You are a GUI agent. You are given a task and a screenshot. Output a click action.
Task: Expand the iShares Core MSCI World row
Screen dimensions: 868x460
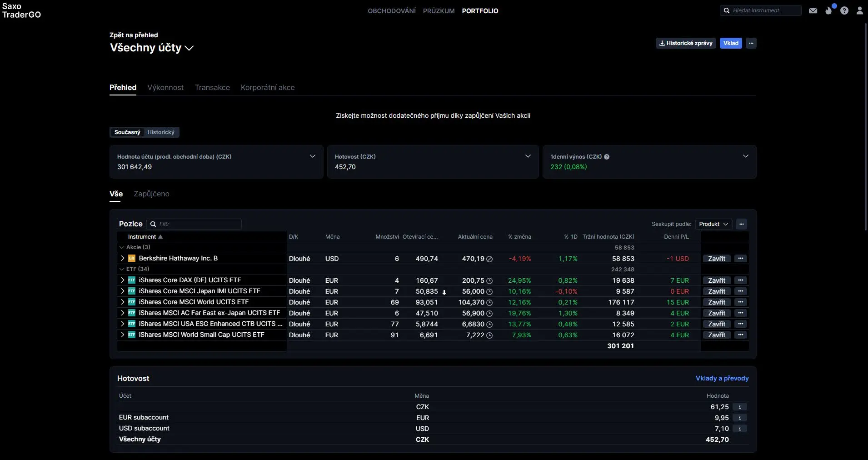122,302
